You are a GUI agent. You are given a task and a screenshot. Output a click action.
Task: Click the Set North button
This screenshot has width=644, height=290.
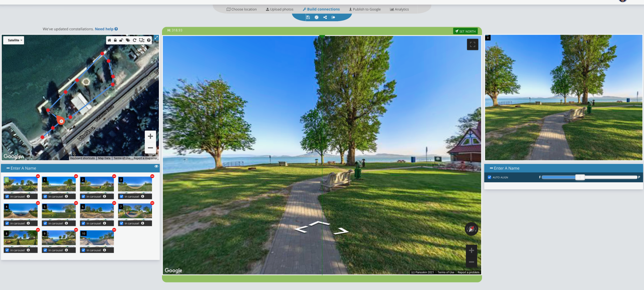point(465,31)
